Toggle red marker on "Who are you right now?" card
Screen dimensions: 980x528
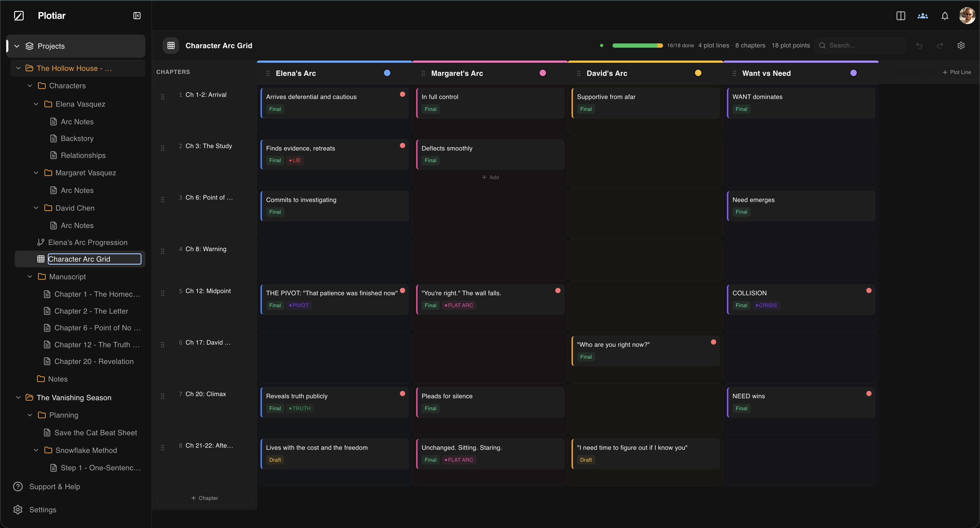(713, 342)
